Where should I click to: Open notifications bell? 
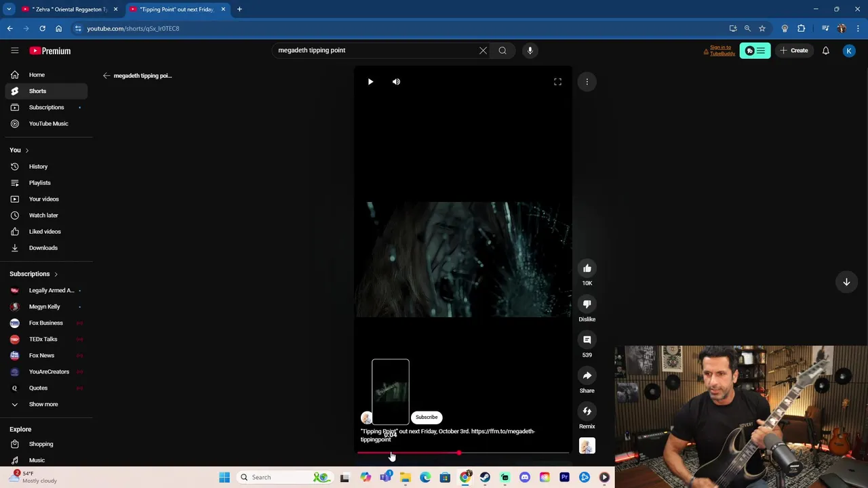[x=825, y=51]
